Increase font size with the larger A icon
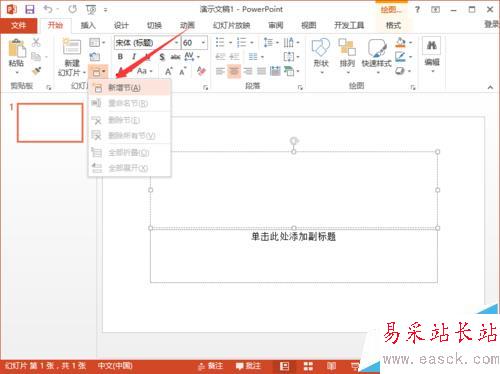Viewport: 500px width, 374px height. (169, 71)
